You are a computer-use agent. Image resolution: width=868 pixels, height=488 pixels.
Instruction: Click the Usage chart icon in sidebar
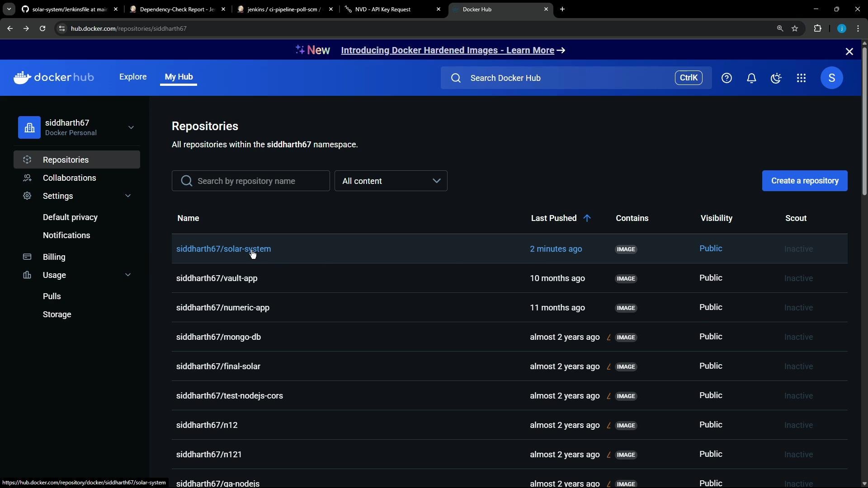[x=27, y=275]
